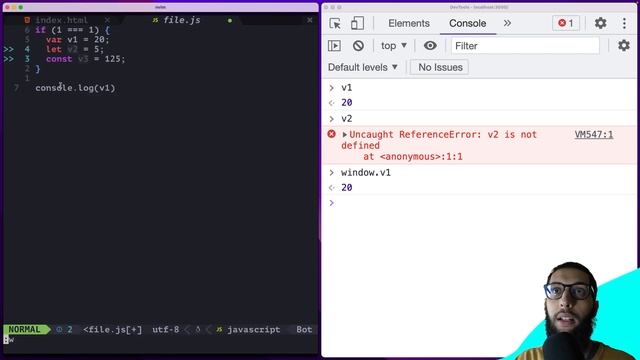Select the v1 console input entry

point(347,88)
